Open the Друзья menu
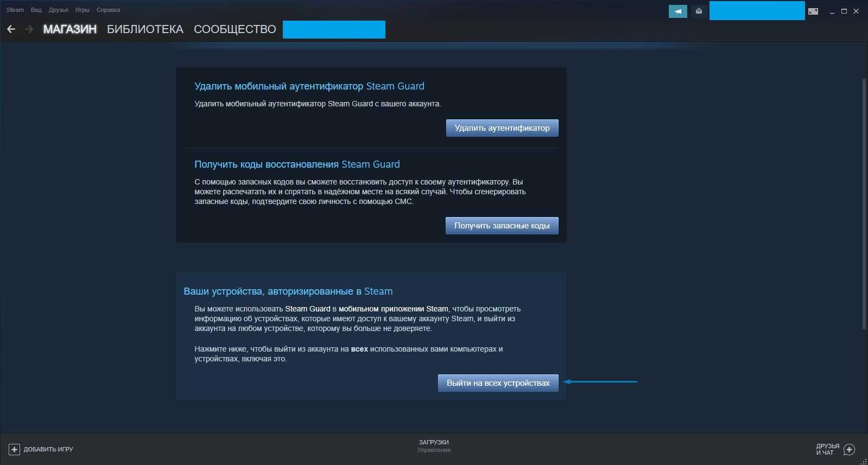Image resolution: width=868 pixels, height=465 pixels. tap(58, 10)
